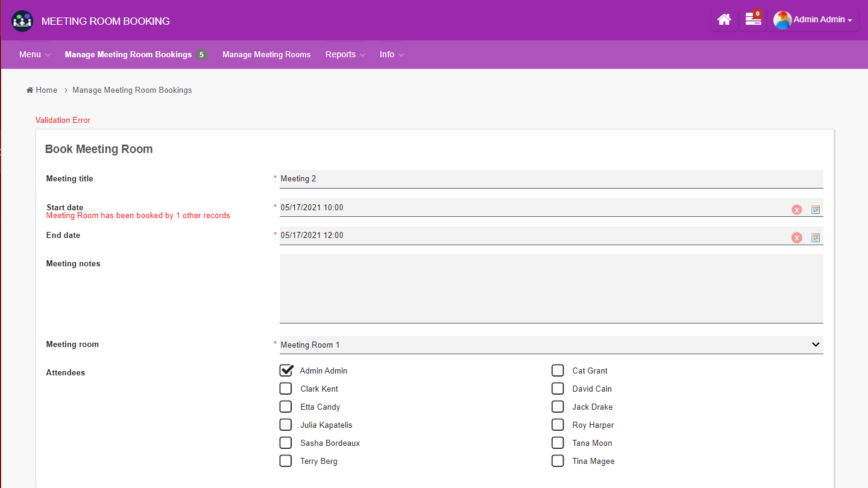
Task: Expand the Reports dropdown menu
Action: [345, 55]
